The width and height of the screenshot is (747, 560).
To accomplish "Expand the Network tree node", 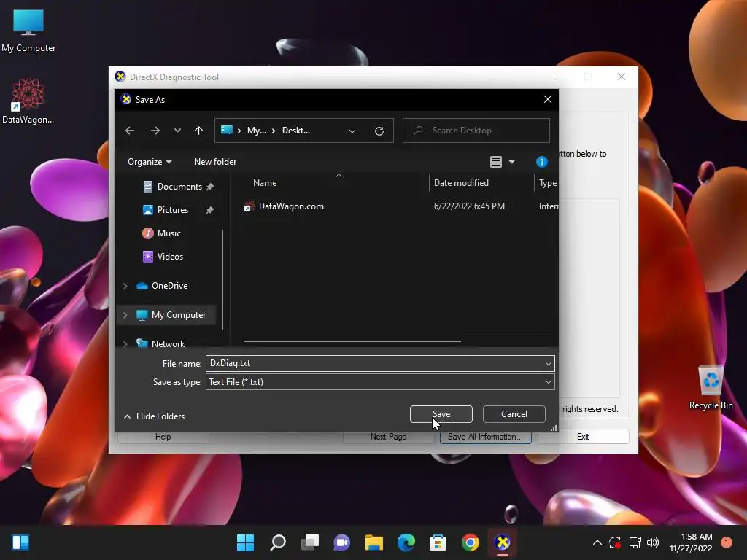I will [x=125, y=344].
